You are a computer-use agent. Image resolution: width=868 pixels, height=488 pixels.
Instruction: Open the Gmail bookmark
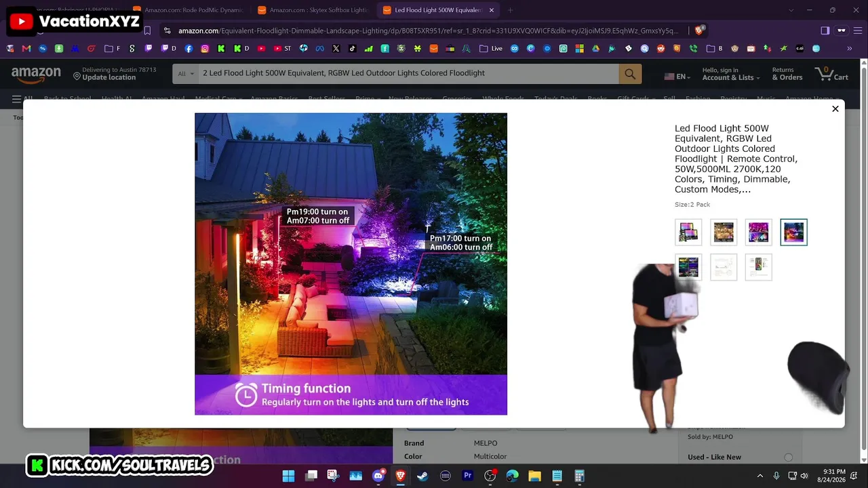26,49
